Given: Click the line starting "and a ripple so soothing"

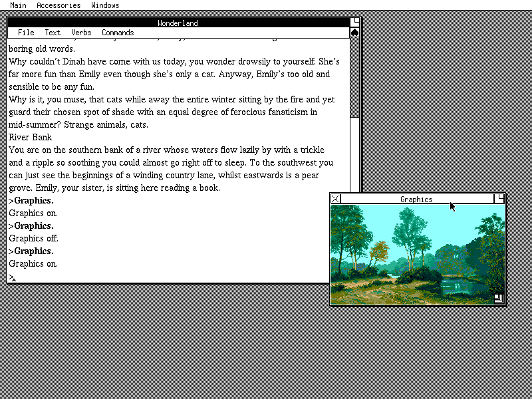Looking at the screenshot, I should click(171, 163).
